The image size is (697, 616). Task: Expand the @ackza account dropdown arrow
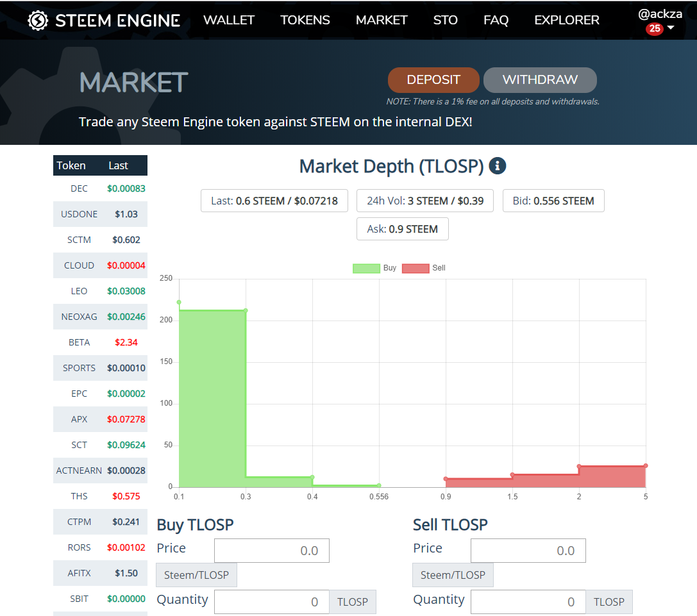tap(671, 28)
